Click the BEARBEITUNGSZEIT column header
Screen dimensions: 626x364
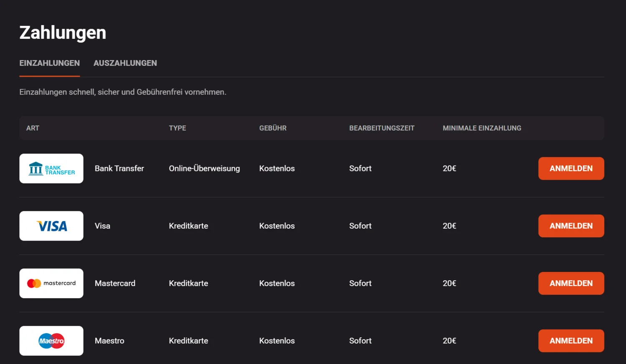tap(382, 128)
